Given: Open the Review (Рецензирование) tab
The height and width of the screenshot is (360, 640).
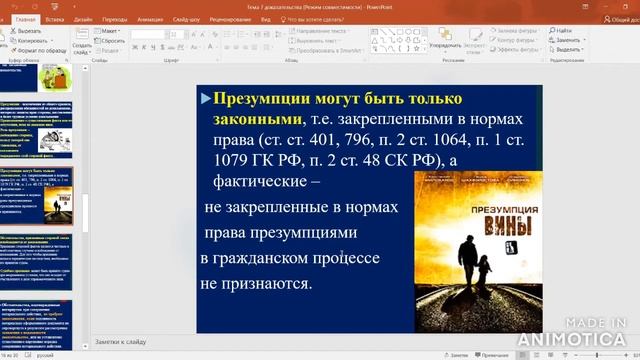Looking at the screenshot, I should click(x=230, y=19).
